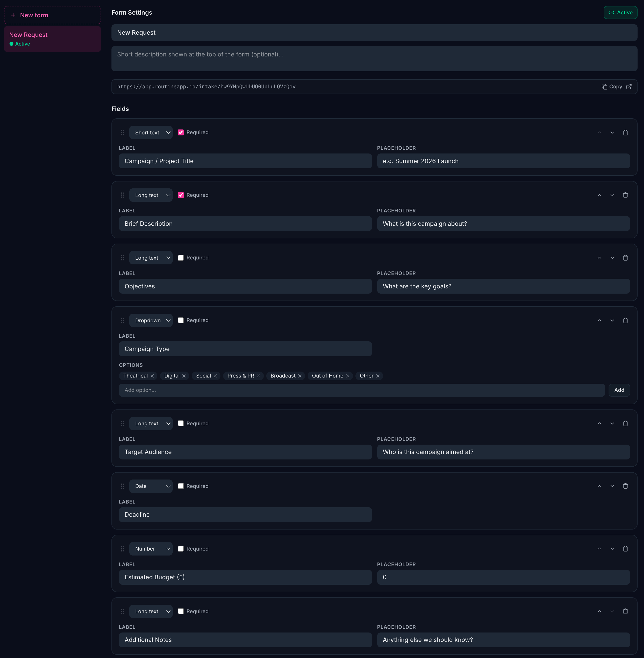Screen dimensions: 644x658
Task: Move Objectives field down
Action: coord(612,258)
